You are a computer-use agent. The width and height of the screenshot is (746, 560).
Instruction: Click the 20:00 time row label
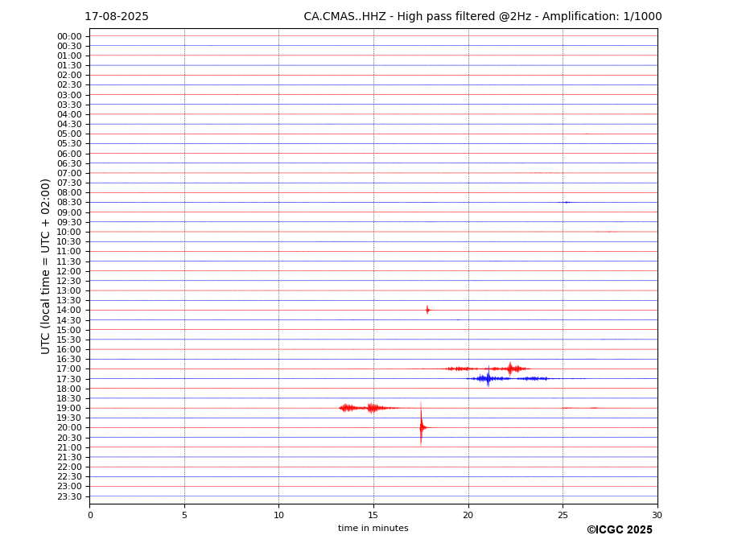tap(69, 428)
